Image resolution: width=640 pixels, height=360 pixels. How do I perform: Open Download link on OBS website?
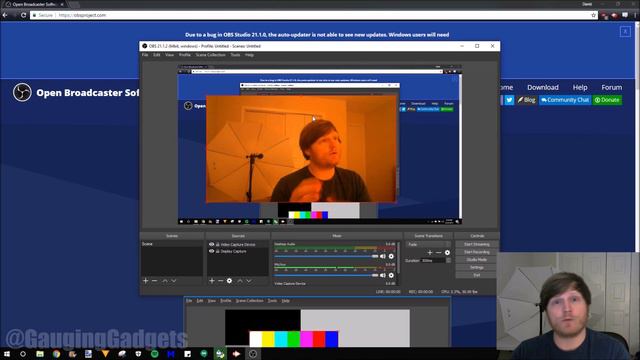click(x=542, y=87)
